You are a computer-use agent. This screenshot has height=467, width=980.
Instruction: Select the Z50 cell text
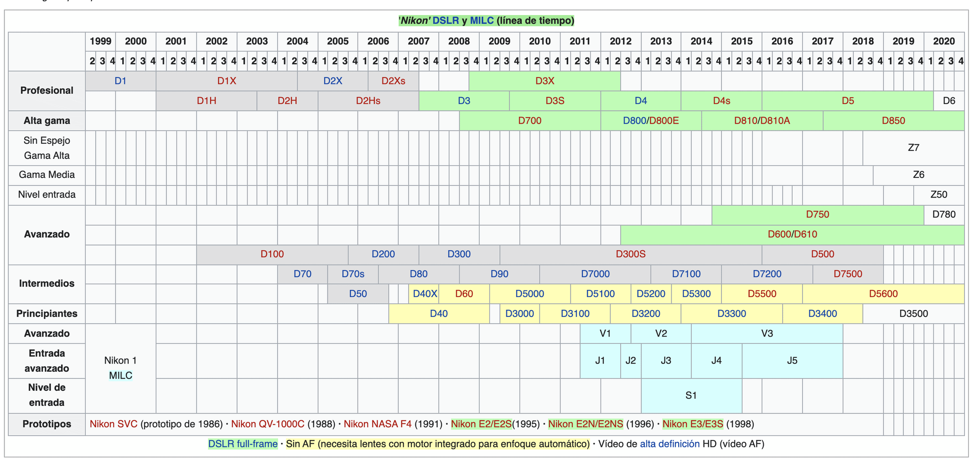click(x=939, y=195)
